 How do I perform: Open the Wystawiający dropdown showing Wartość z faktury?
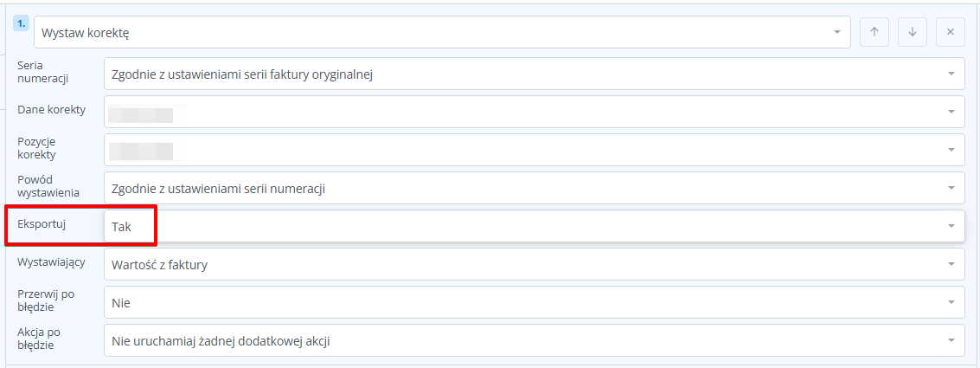tap(534, 264)
